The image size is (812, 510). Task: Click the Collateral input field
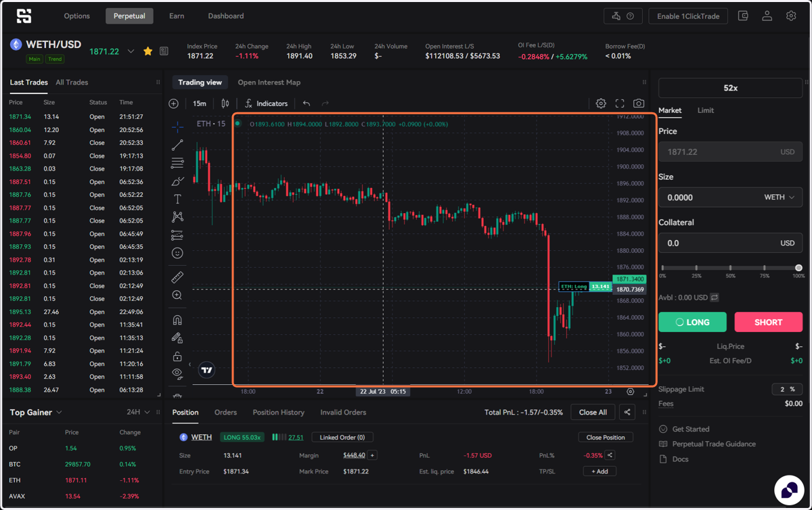tap(731, 243)
